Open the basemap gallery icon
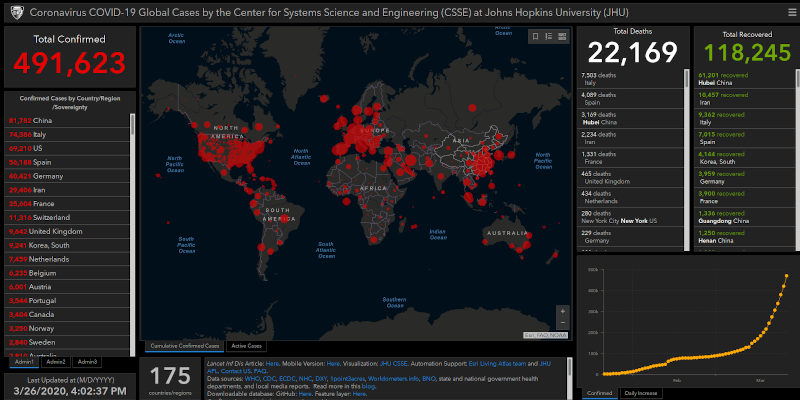Screen dimensions: 800x400 562,36
